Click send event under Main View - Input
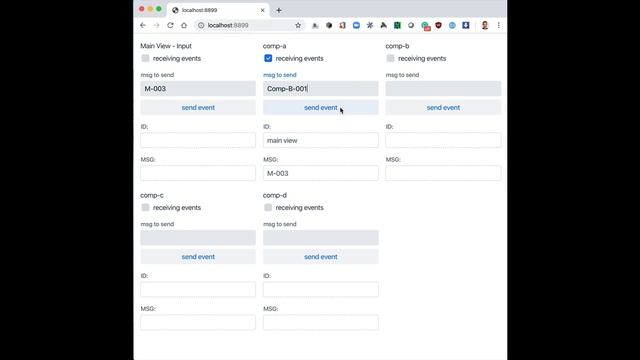Screen dimensions: 640x360 pos(198,108)
